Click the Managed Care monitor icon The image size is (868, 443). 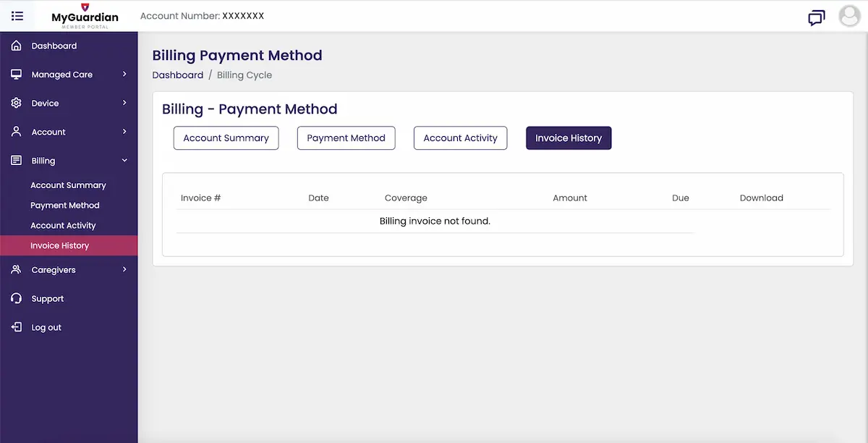pos(16,74)
